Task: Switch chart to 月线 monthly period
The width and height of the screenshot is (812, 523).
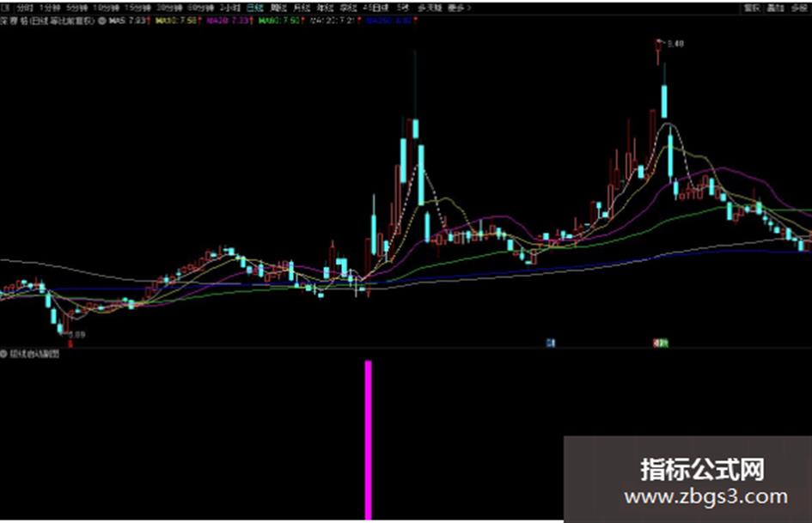Action: click(x=302, y=9)
